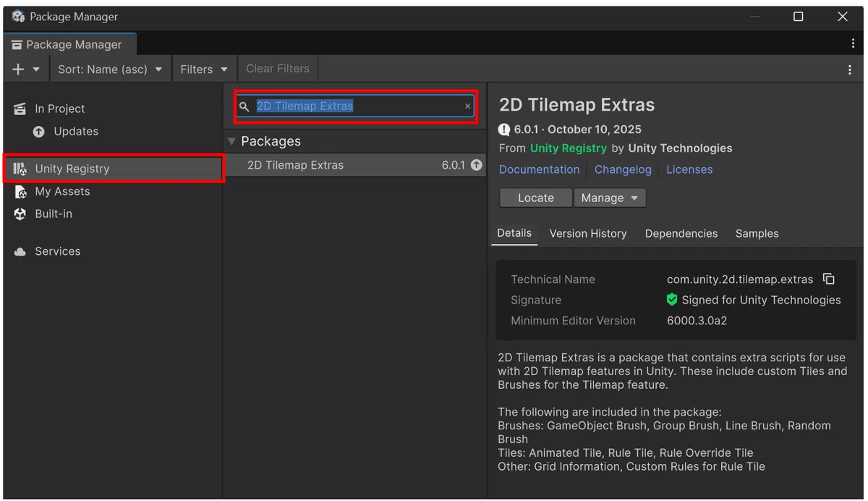Click version 6.0.1 in package row
Viewport: 868px width, 501px height.
454,165
